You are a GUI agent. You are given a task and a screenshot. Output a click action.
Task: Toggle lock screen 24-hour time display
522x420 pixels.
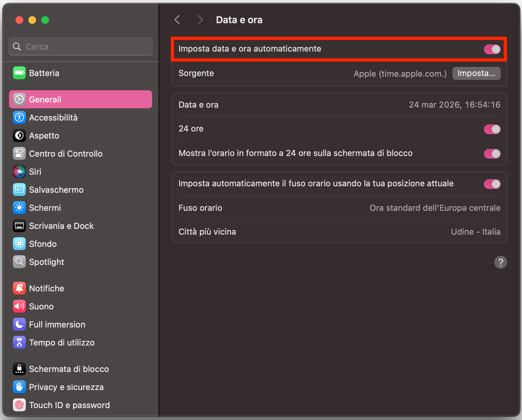[x=492, y=154]
